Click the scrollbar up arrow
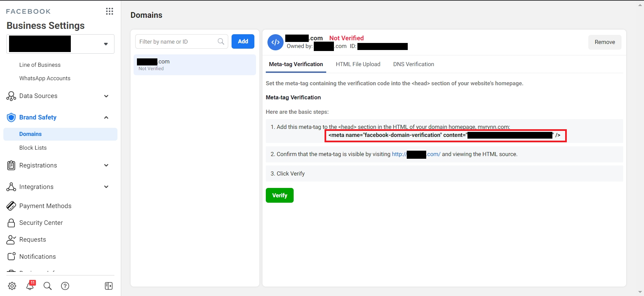The image size is (644, 296). click(x=640, y=5)
